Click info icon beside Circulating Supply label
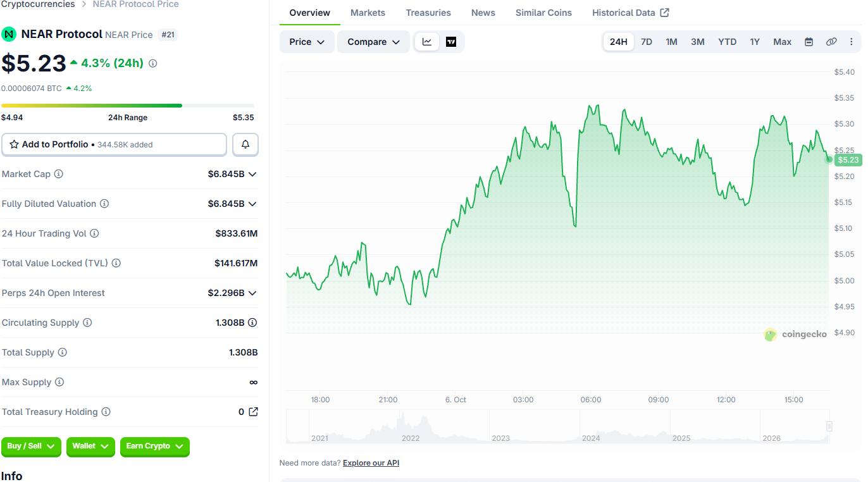 (x=87, y=323)
